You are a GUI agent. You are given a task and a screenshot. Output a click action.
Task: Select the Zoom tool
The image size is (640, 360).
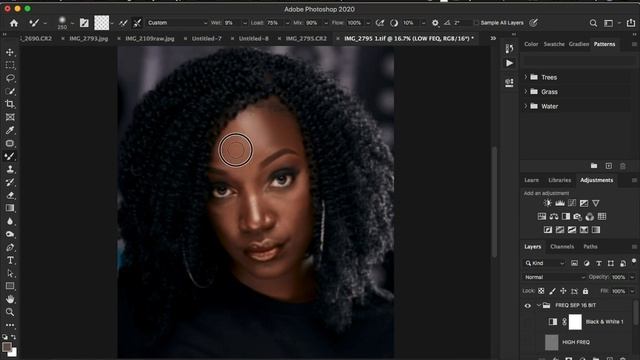(x=10, y=312)
